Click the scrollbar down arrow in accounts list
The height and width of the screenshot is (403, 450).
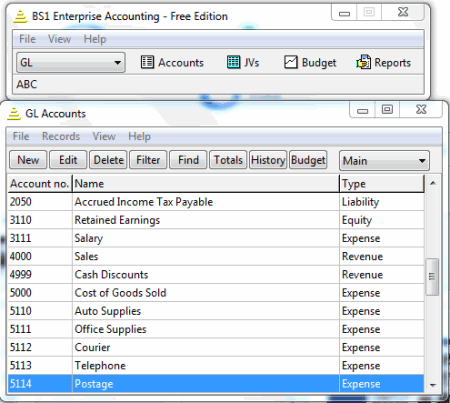tap(433, 385)
